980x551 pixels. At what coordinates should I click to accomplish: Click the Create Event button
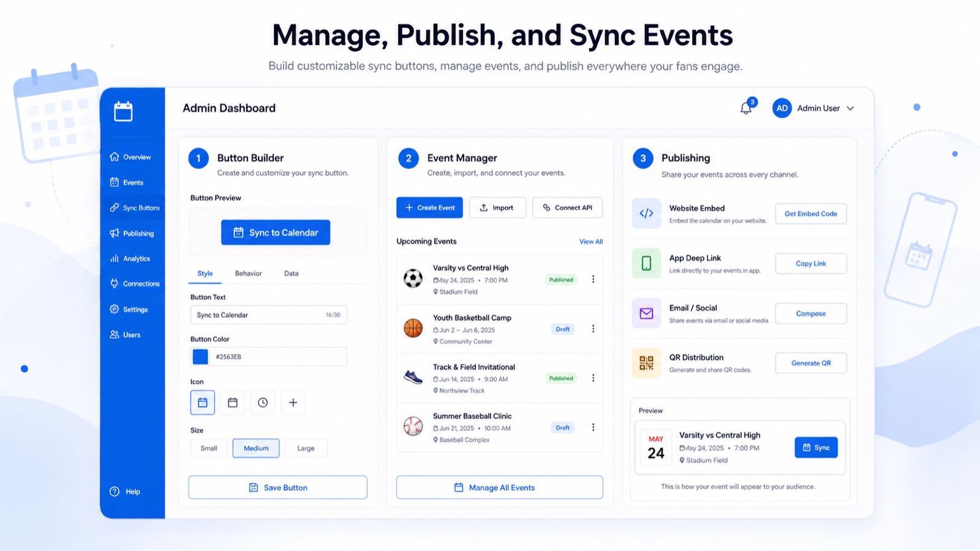[429, 208]
